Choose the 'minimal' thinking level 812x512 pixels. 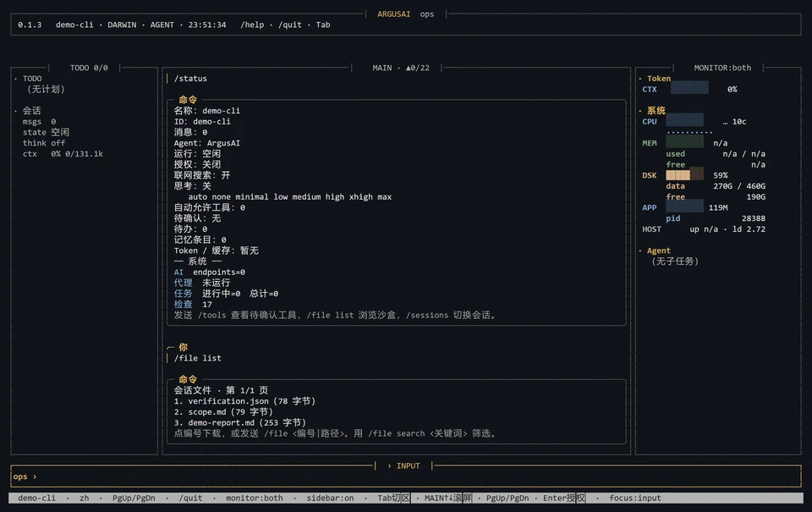[252, 197]
